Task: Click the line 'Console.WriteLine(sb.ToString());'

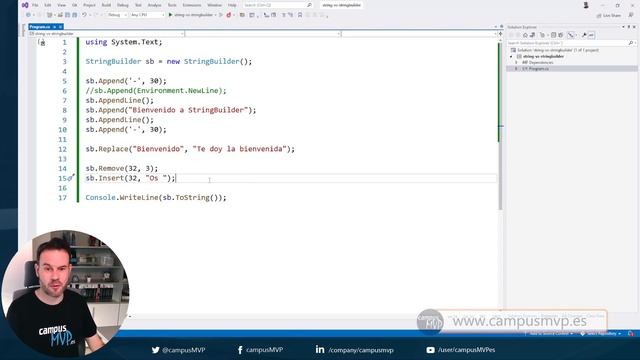Action: [156, 198]
